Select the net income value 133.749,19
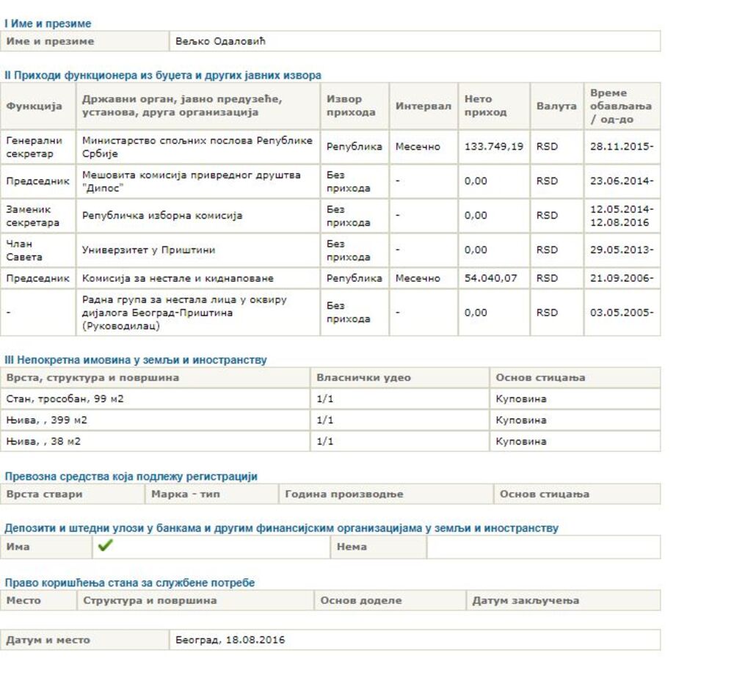The width and height of the screenshot is (734, 700). coord(493,147)
